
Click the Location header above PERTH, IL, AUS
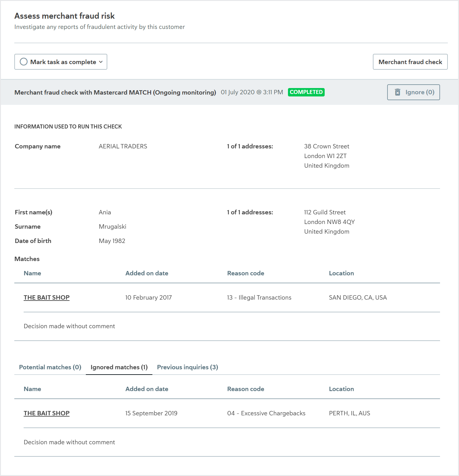coord(341,389)
